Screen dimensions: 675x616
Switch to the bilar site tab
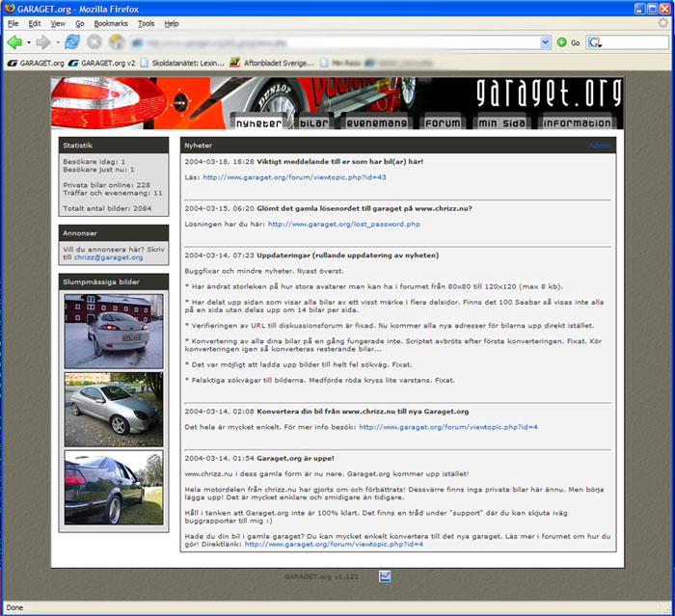pyautogui.click(x=313, y=123)
